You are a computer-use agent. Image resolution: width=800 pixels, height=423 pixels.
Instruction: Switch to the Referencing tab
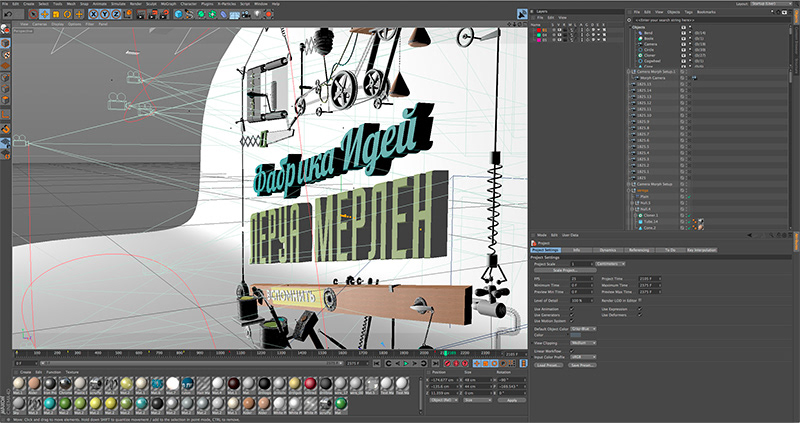click(x=639, y=250)
